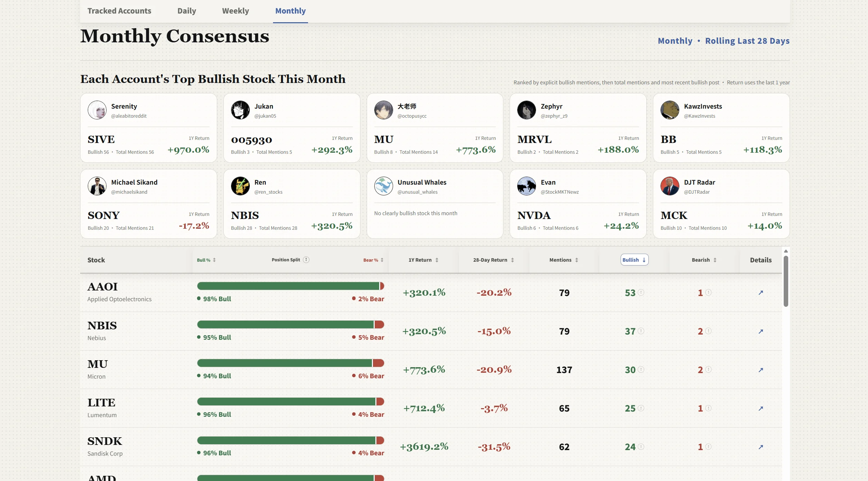Click Serenity's profile avatar
The height and width of the screenshot is (481, 868).
[x=97, y=110]
